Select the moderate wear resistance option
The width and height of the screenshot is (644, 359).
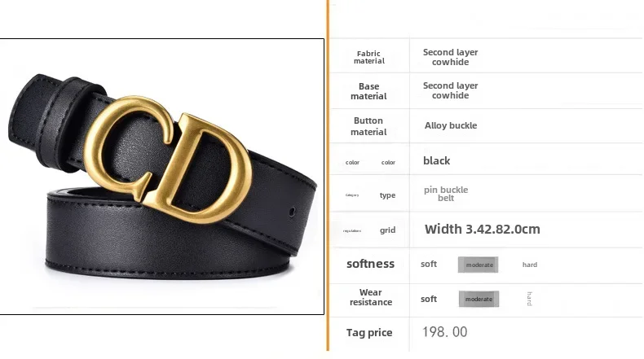tap(479, 299)
